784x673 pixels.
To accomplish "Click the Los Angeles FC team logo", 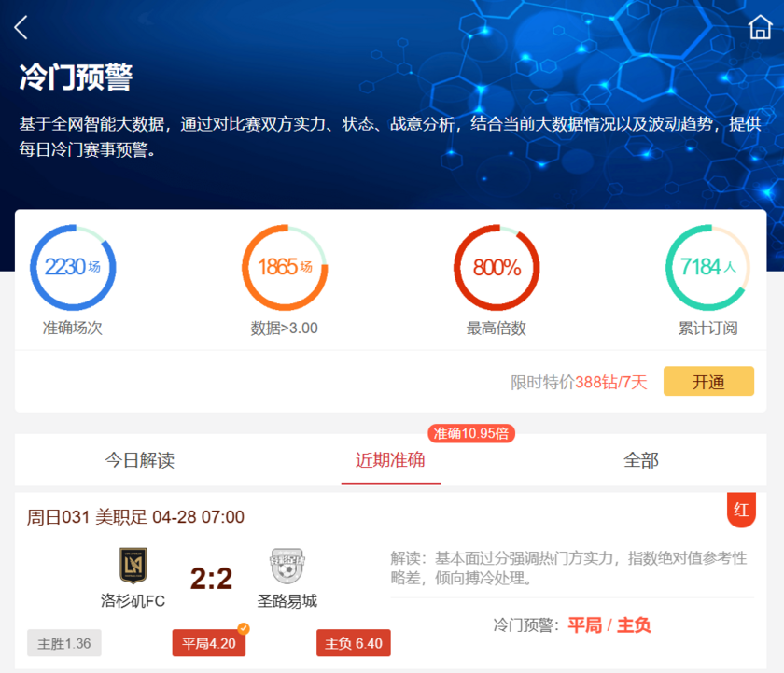I will tap(133, 566).
